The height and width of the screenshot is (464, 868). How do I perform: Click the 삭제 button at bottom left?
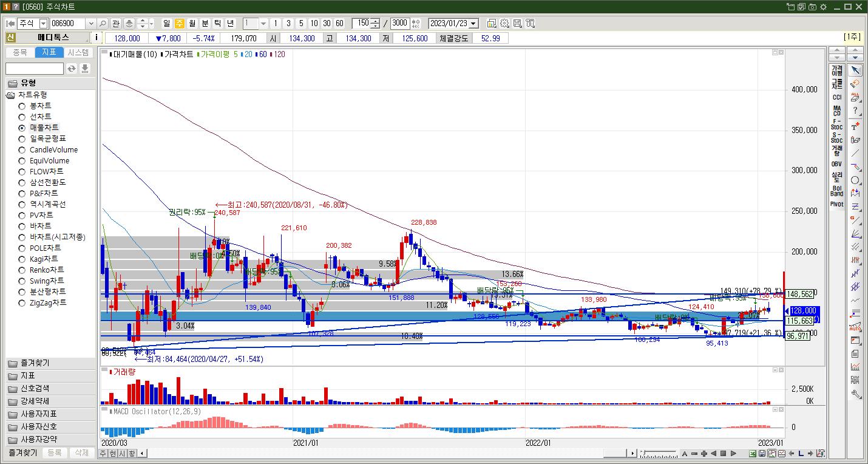tap(81, 453)
